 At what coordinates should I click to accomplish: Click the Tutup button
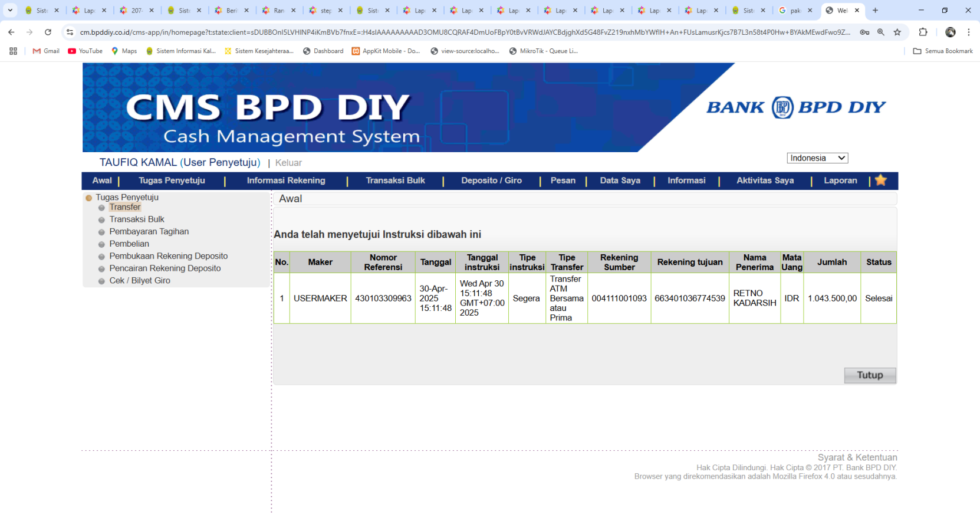click(870, 375)
